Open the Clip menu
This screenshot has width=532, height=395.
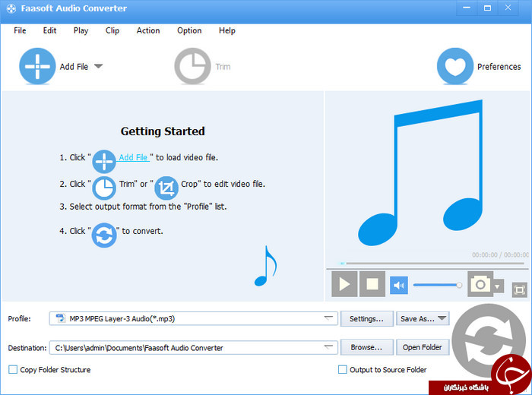tap(112, 30)
